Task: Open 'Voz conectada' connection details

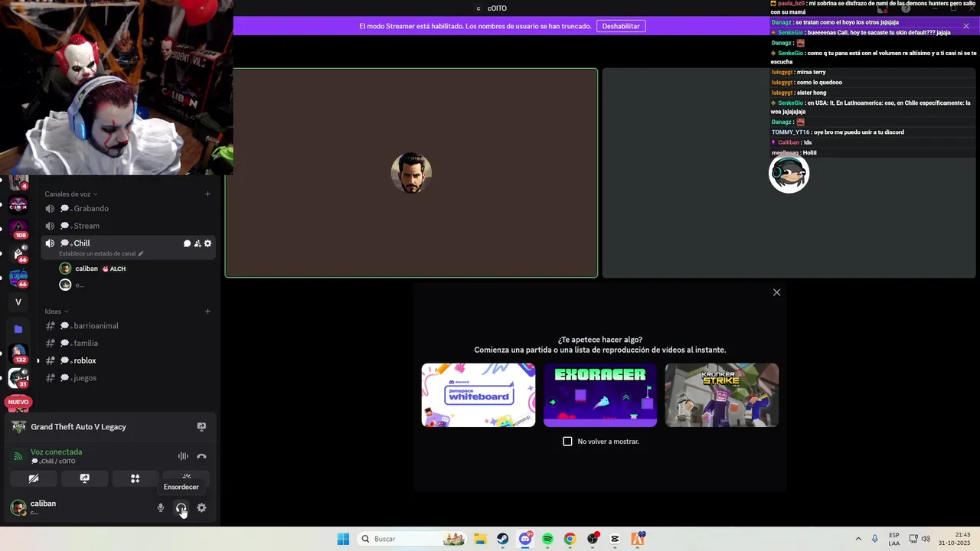Action: tap(56, 452)
